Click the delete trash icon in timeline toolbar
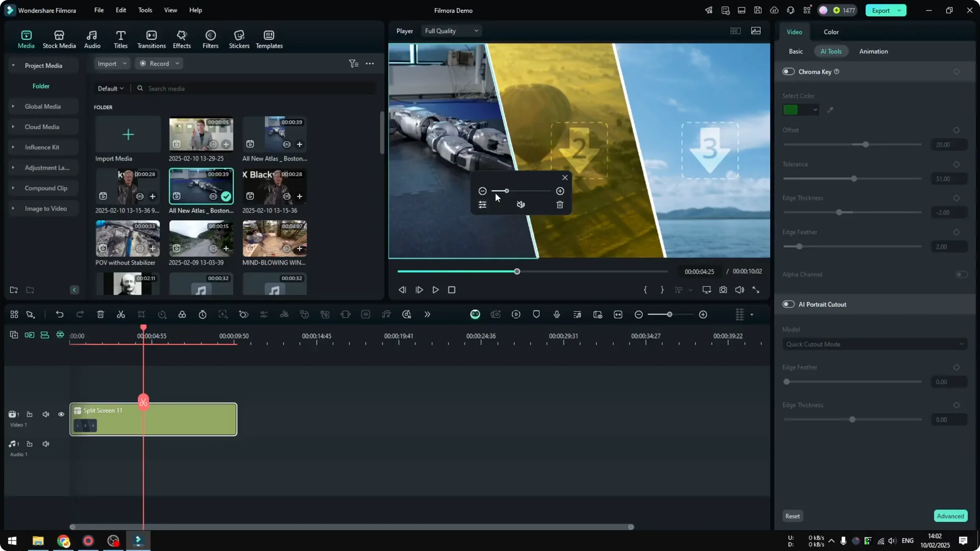The height and width of the screenshot is (551, 980). tap(101, 315)
